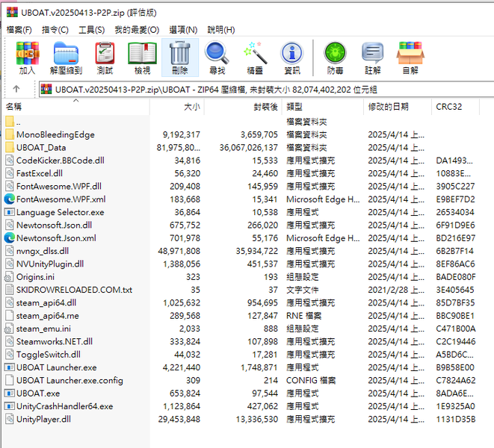Click the UBOAT_Data folder icon
This screenshot has width=494, height=448.
pyautogui.click(x=10, y=147)
